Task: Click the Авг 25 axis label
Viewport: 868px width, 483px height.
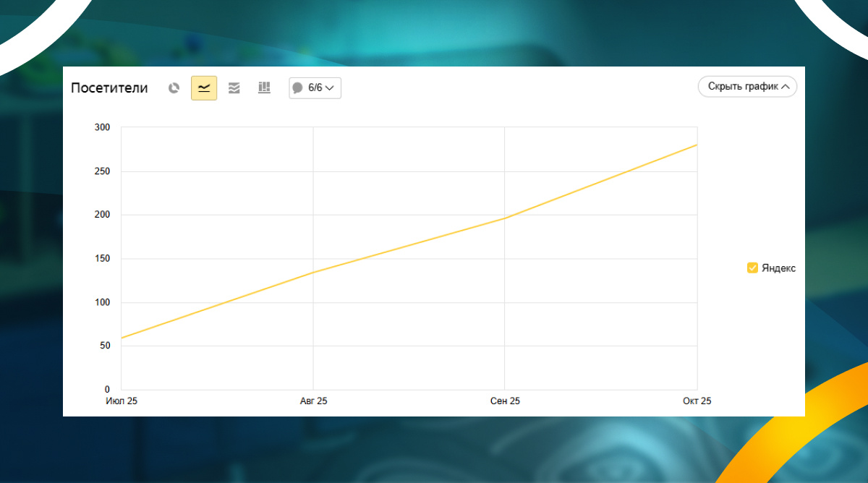Action: [313, 401]
